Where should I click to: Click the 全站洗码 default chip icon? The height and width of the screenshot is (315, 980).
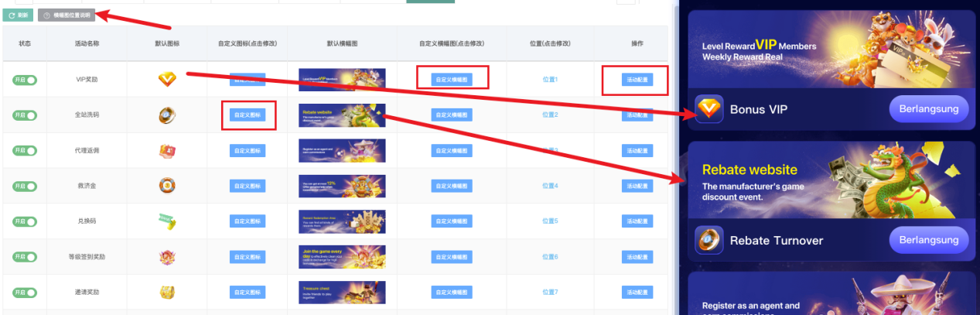tap(167, 115)
